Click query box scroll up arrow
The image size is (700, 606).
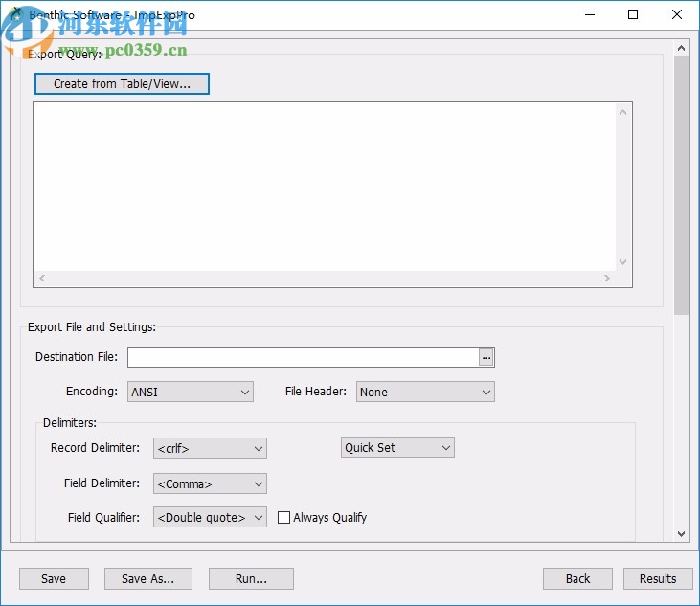[x=622, y=112]
